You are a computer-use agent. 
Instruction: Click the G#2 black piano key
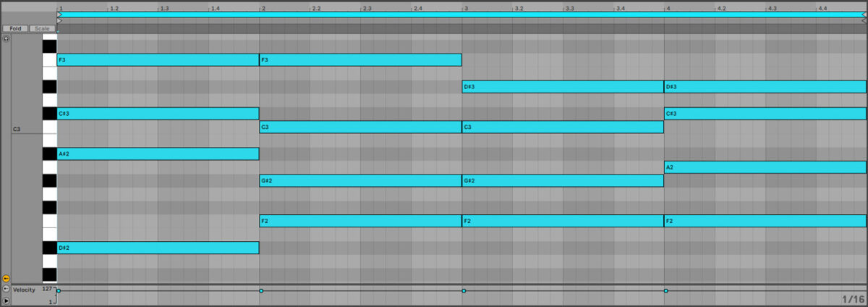[x=49, y=180]
